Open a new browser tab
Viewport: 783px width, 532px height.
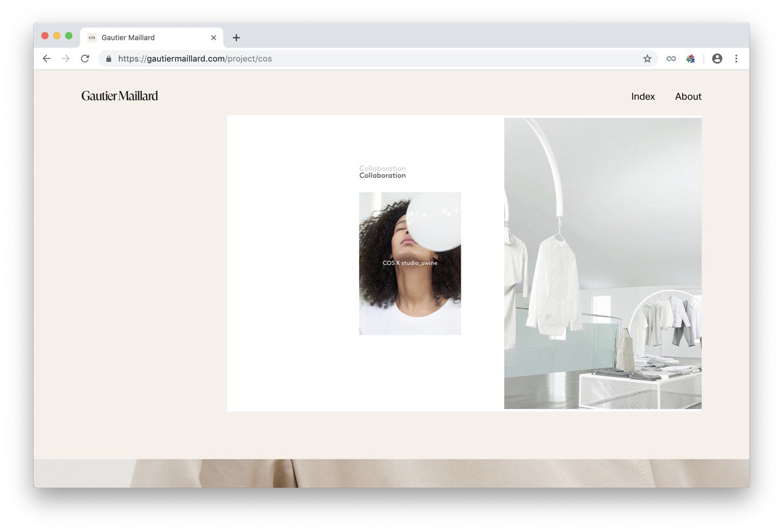pyautogui.click(x=236, y=38)
